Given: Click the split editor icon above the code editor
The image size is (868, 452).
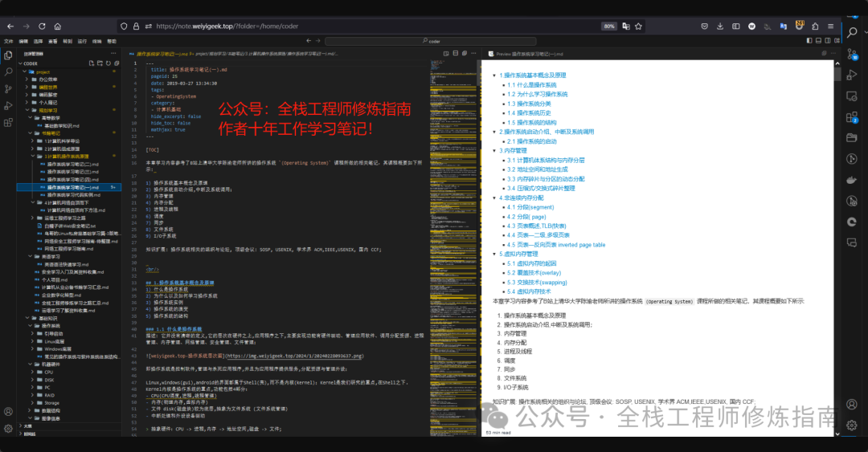Looking at the screenshot, I should [456, 54].
